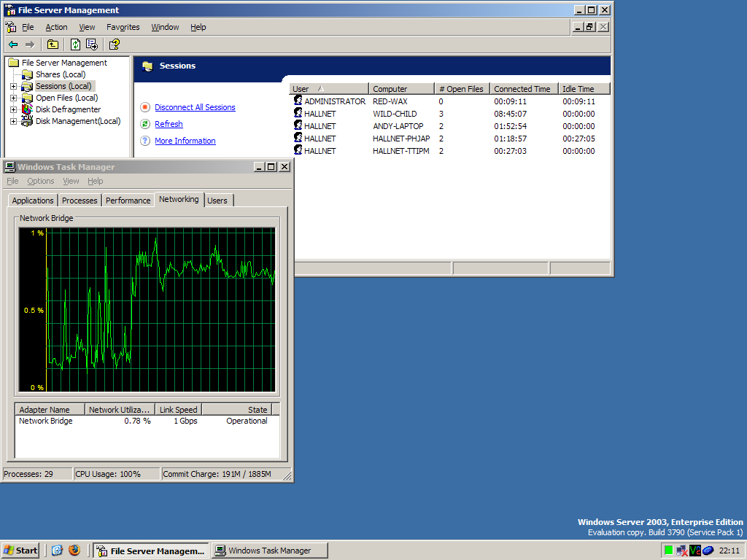This screenshot has height=560, width=747.
Task: Click the Forward arrow in the MMC toolbar
Action: [x=30, y=44]
